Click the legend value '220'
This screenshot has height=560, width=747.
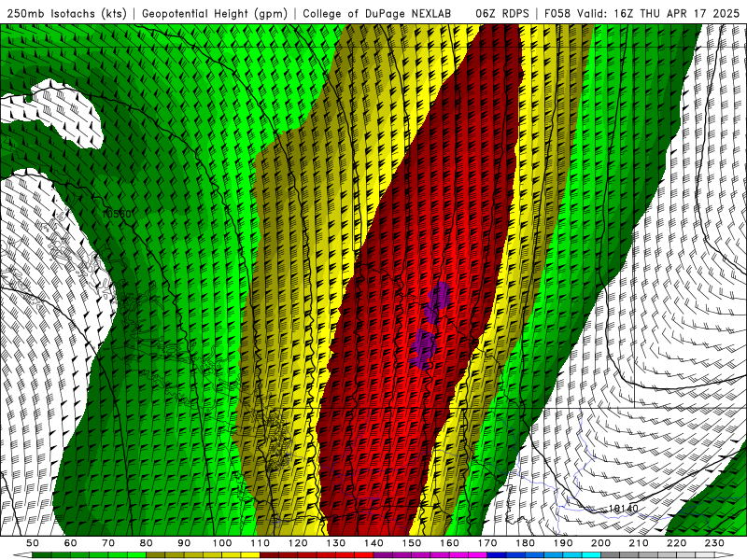coord(677,543)
